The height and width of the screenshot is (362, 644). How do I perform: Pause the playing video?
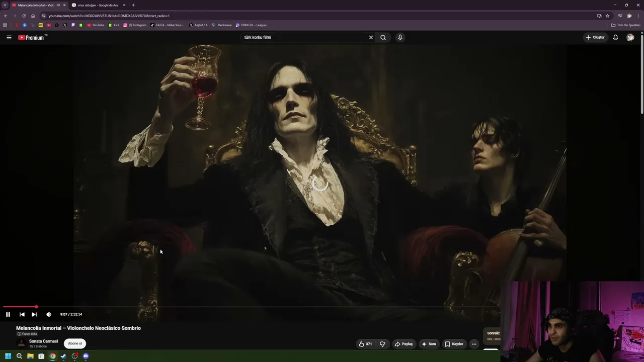tap(8, 314)
